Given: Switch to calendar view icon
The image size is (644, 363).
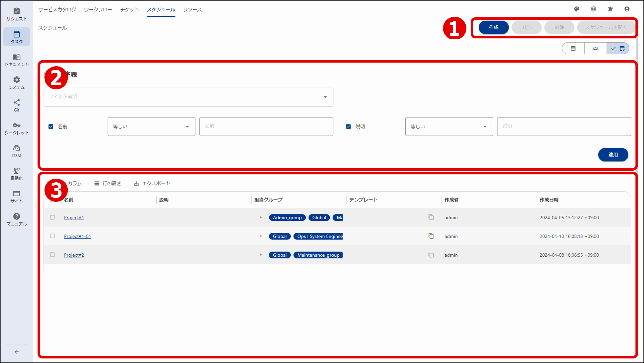Looking at the screenshot, I should coord(573,48).
